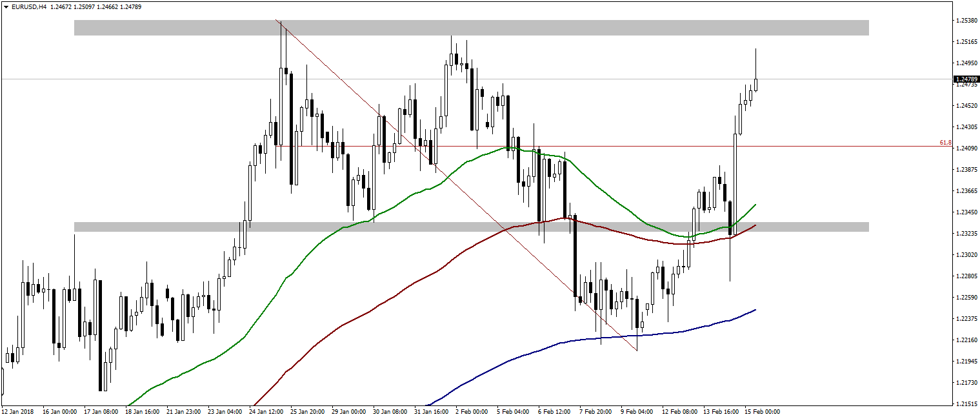Click the 25 Jan 20:00 time label

tap(308, 411)
